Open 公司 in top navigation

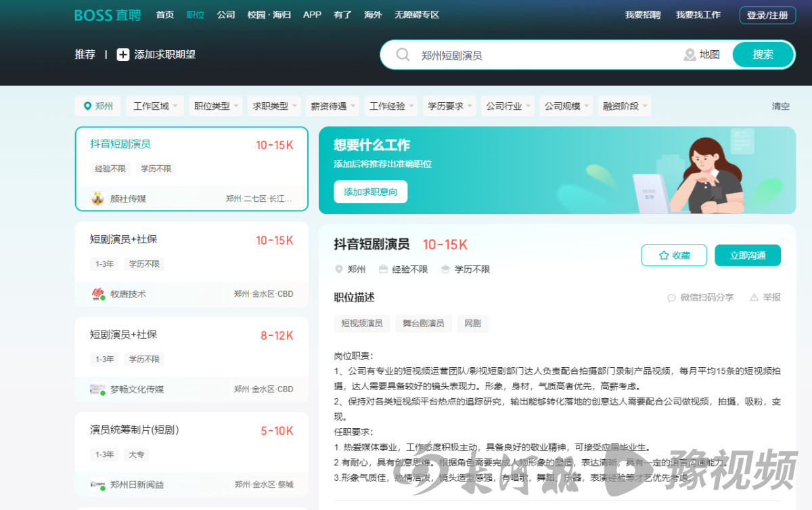(226, 15)
